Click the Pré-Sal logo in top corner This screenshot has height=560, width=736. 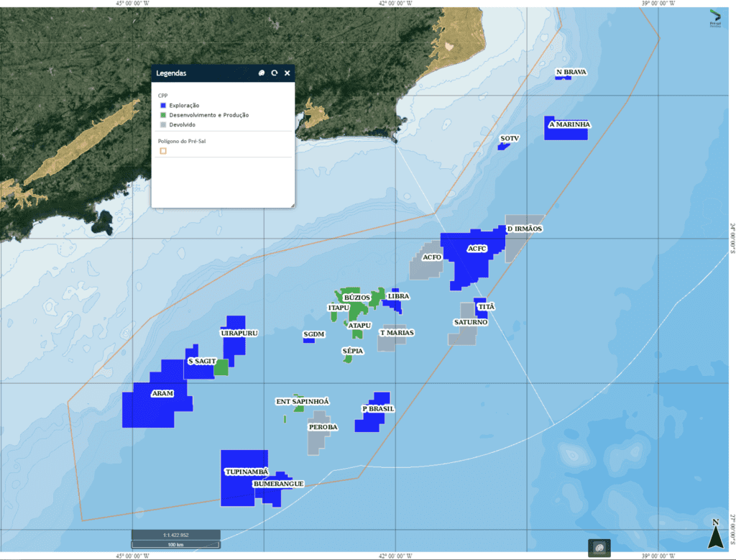click(716, 17)
